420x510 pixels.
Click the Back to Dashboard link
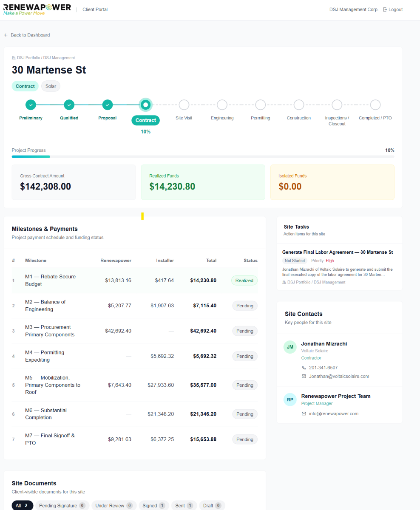[x=30, y=35]
